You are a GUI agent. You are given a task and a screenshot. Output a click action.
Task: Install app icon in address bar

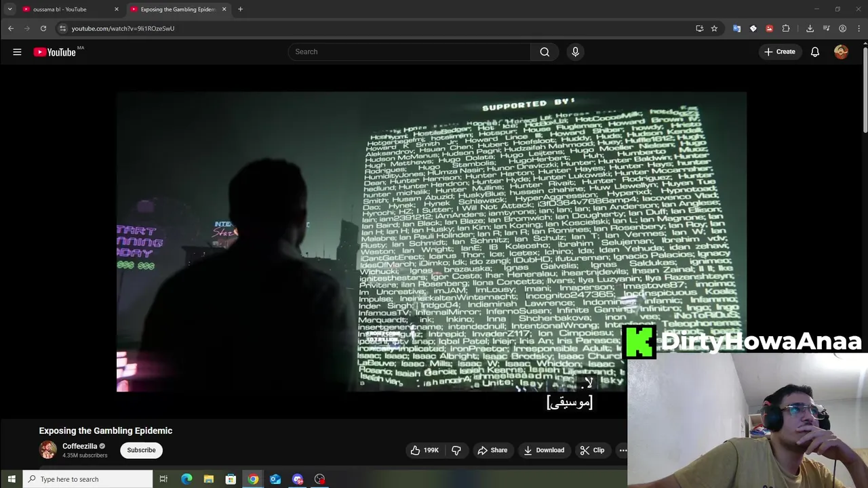click(x=699, y=28)
